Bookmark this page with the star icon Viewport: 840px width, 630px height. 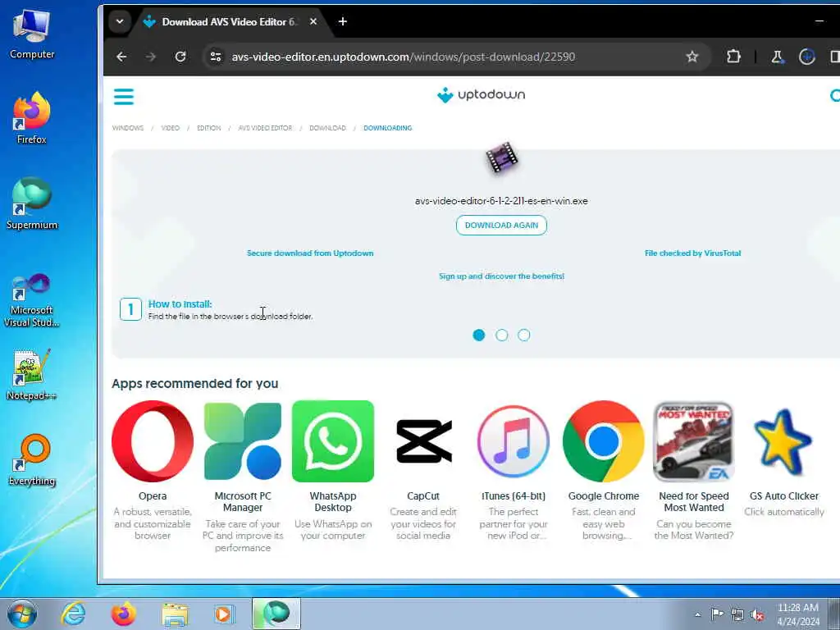(x=692, y=57)
